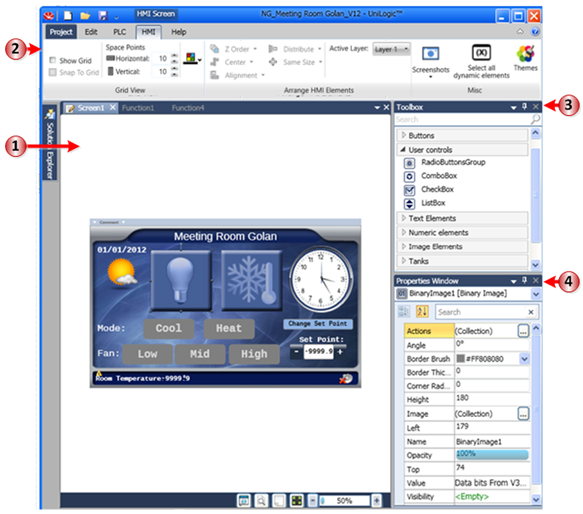Click the Cool mode button
The image size is (583, 514).
(x=169, y=328)
